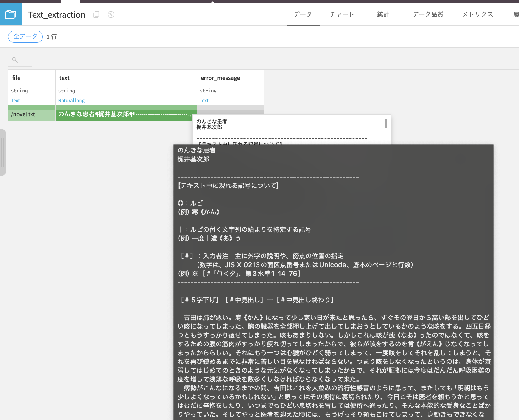Click the magnifier search icon
Viewport: 519px width, 420px height.
click(15, 59)
